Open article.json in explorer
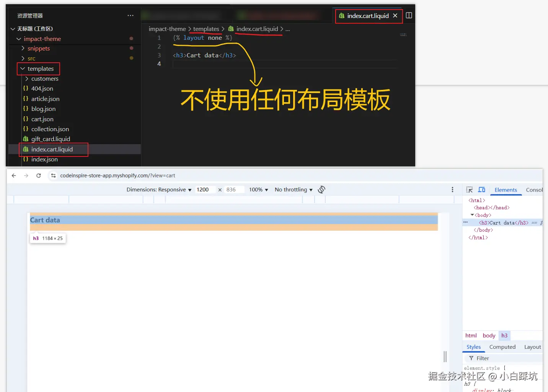Viewport: 548px width, 392px height. [x=45, y=99]
